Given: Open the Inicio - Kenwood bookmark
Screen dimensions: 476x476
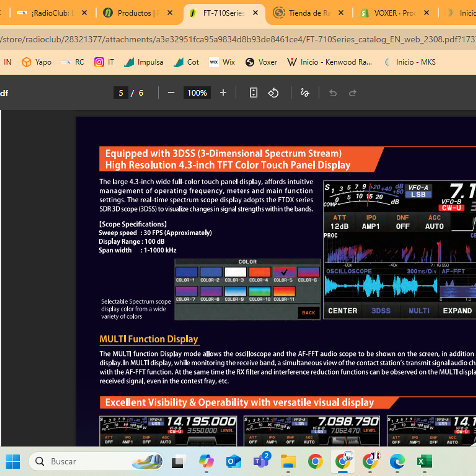Looking at the screenshot, I should coord(329,62).
